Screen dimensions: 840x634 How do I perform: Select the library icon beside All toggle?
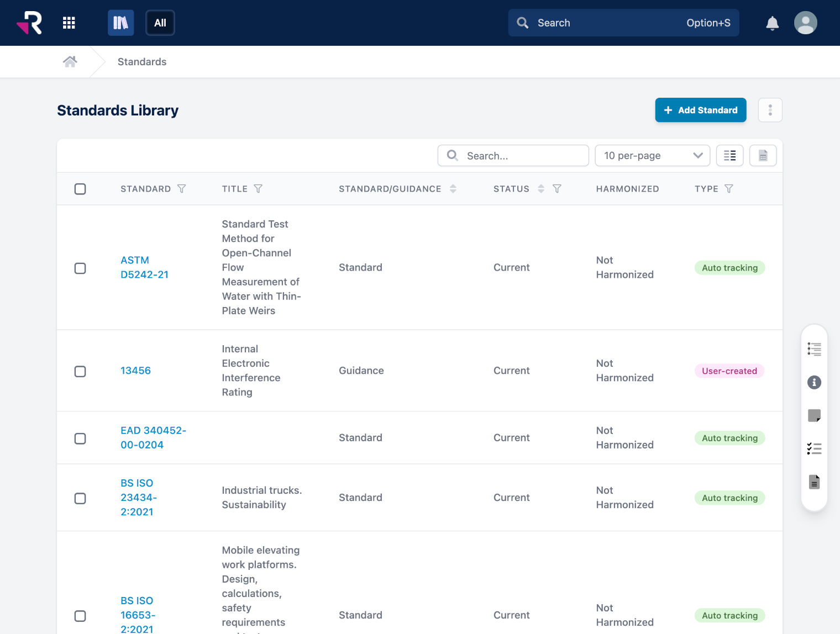[x=120, y=23]
